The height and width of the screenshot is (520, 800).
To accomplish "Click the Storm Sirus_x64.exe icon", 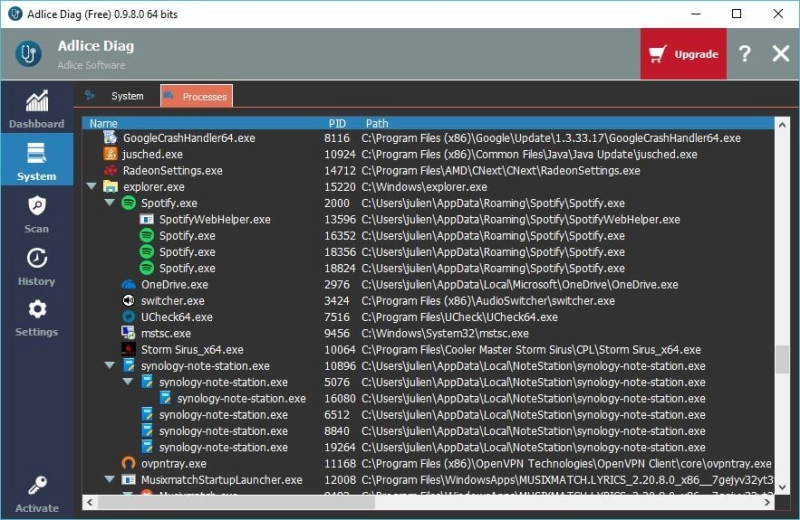I will point(129,349).
